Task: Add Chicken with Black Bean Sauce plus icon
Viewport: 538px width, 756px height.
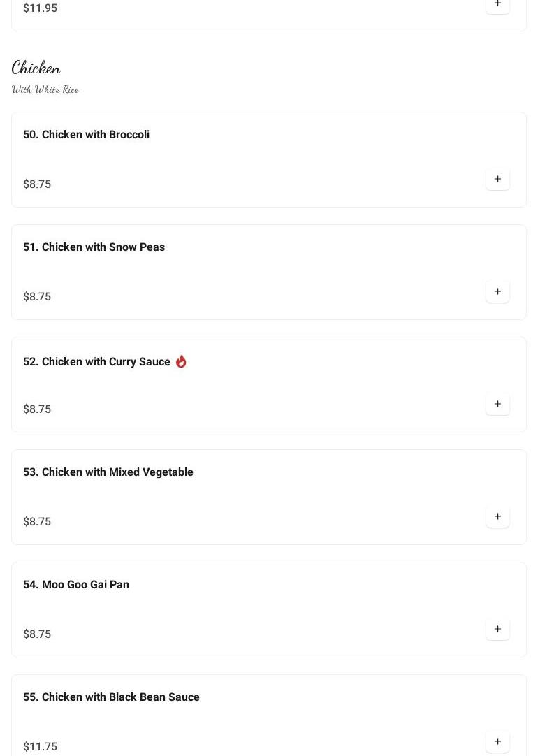Action: click(497, 741)
